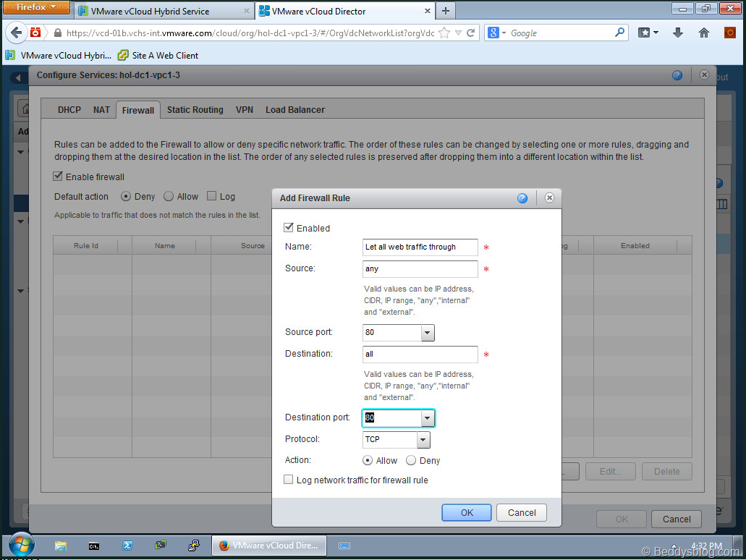Screen dimensions: 746x560
Task: Switch to the NAT tab
Action: click(101, 109)
